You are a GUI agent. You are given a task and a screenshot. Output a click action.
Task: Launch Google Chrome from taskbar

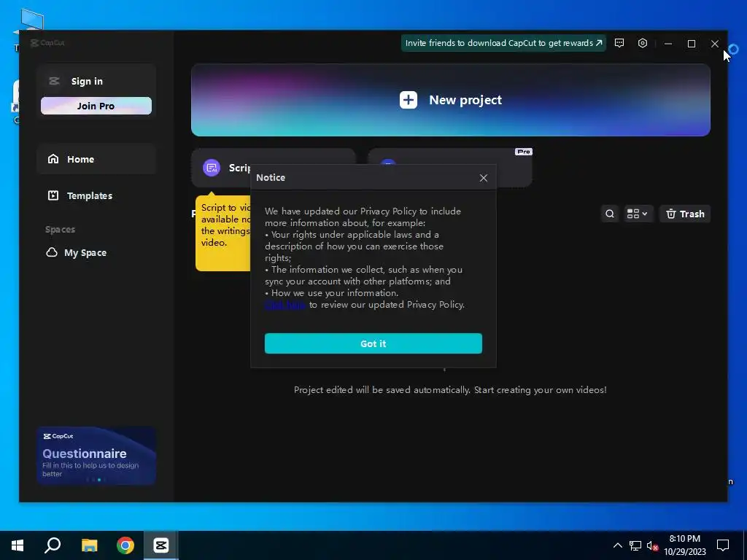(125, 545)
